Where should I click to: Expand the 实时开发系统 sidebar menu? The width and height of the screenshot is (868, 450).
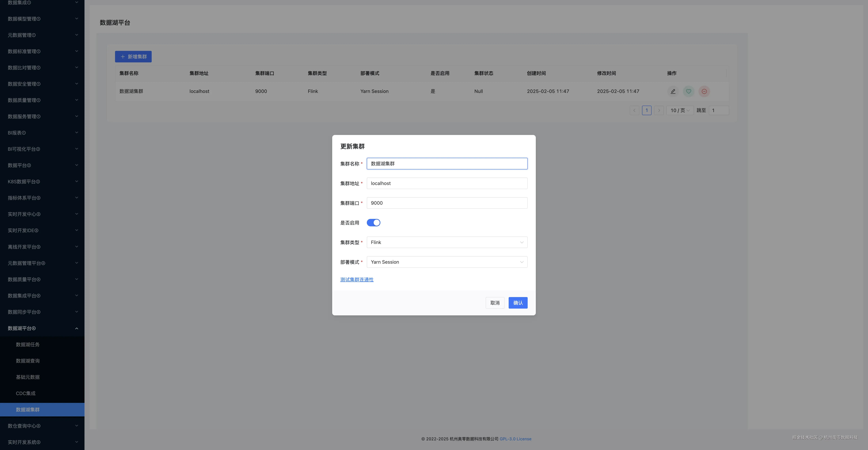click(x=42, y=442)
